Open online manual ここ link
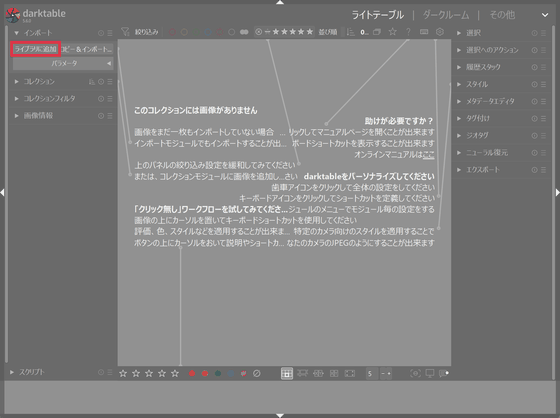Screen dimensions: 560x418 click(x=429, y=155)
